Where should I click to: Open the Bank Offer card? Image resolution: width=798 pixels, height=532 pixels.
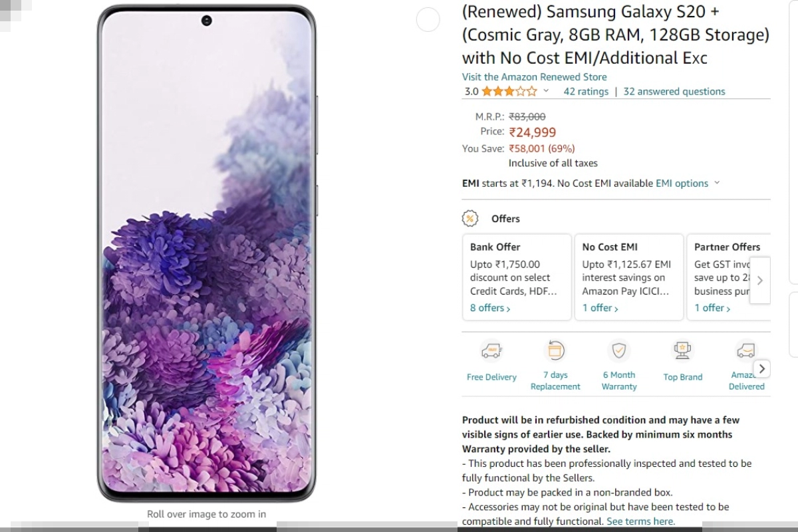coord(517,277)
